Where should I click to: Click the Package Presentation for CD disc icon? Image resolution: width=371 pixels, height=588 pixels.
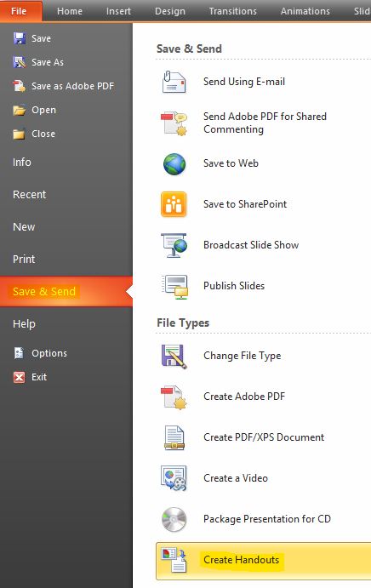pyautogui.click(x=174, y=519)
